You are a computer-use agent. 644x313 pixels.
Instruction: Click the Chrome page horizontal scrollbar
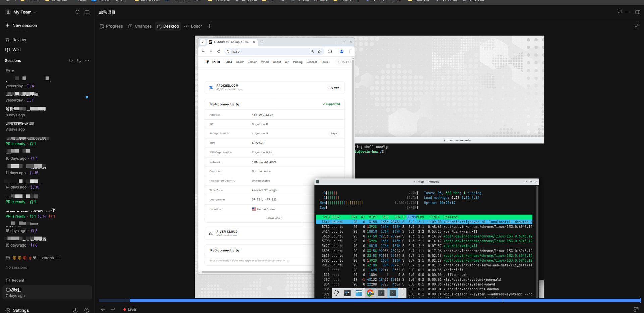(x=257, y=272)
